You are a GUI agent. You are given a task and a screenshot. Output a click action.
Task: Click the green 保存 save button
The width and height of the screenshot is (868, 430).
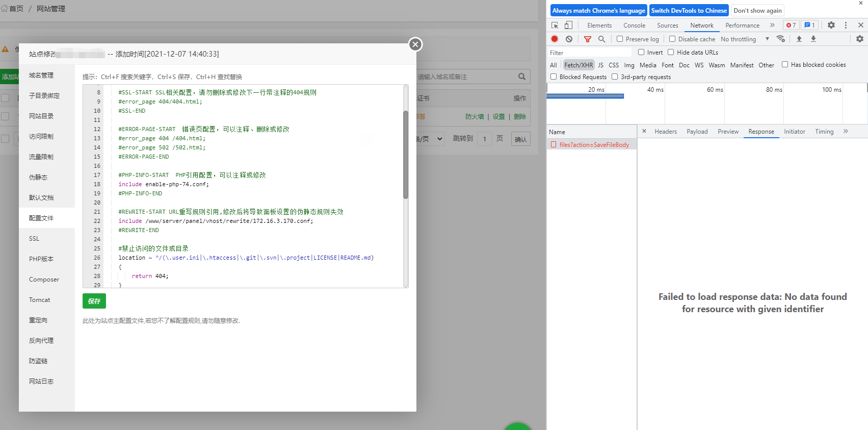click(x=94, y=301)
